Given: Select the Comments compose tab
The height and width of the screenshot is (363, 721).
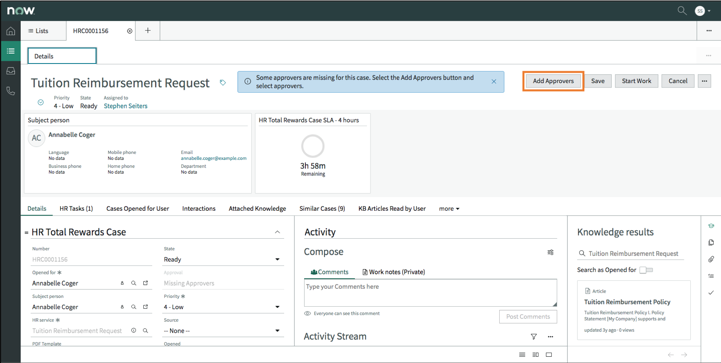Looking at the screenshot, I should tap(329, 272).
